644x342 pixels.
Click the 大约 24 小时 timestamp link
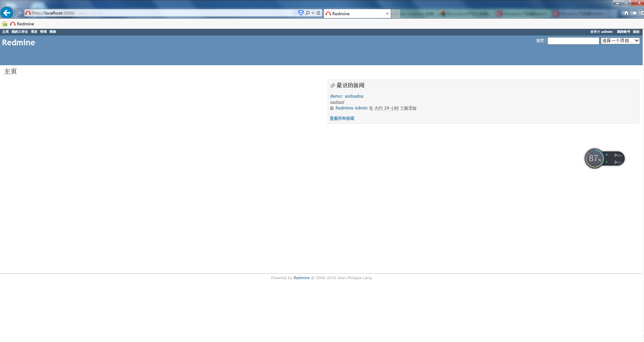point(386,108)
